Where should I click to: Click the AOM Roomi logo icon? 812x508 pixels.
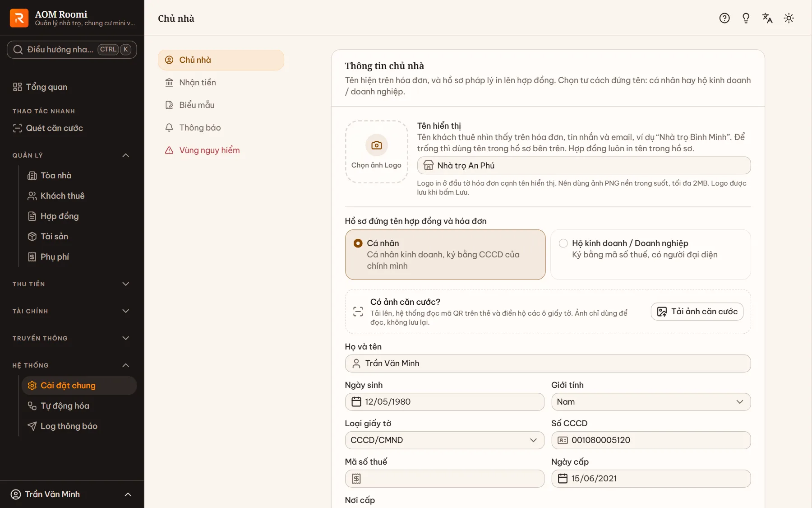coord(19,18)
